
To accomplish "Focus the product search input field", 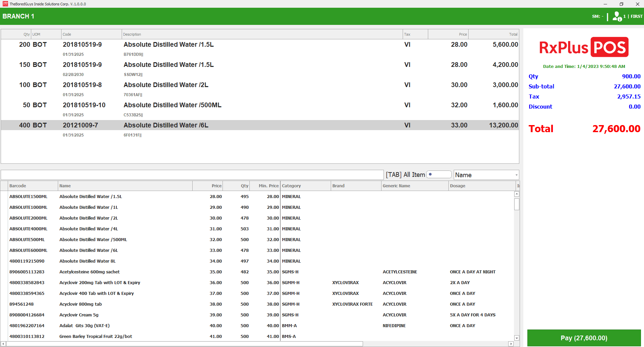I will click(x=192, y=175).
